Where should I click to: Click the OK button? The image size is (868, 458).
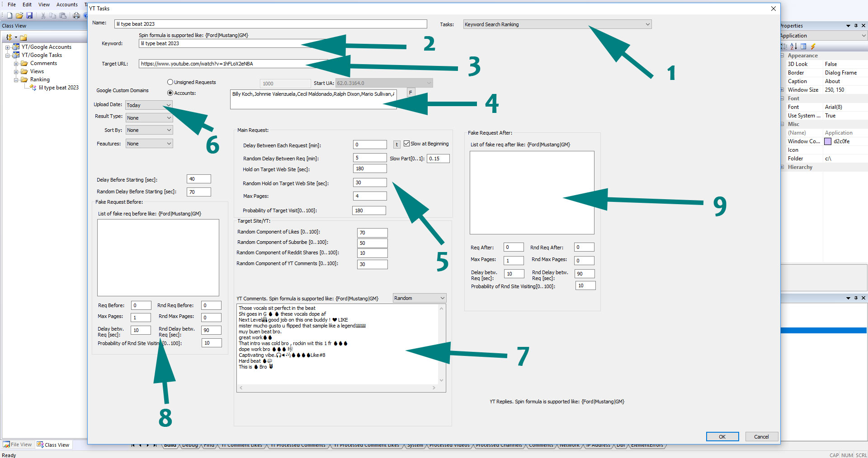[722, 437]
